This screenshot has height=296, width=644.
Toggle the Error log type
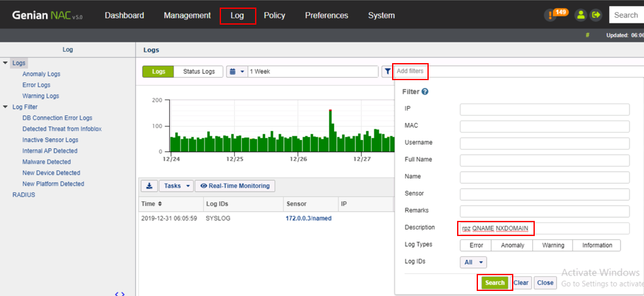(x=476, y=245)
